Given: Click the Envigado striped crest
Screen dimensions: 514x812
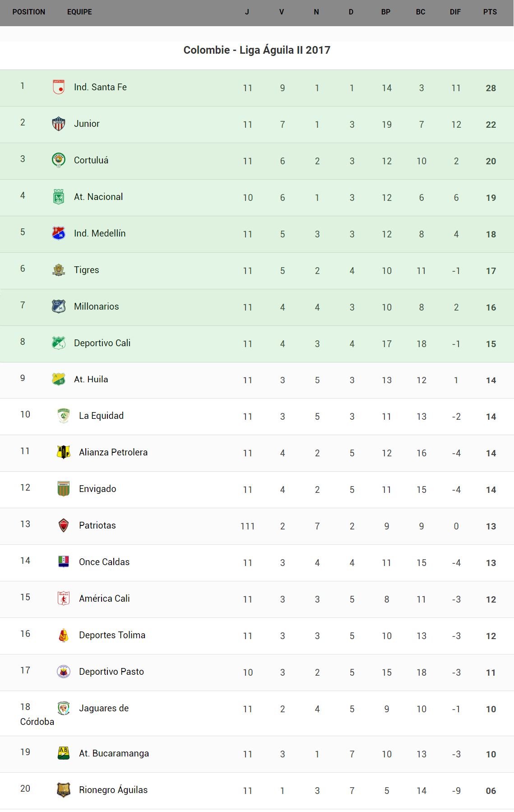Looking at the screenshot, I should (64, 489).
